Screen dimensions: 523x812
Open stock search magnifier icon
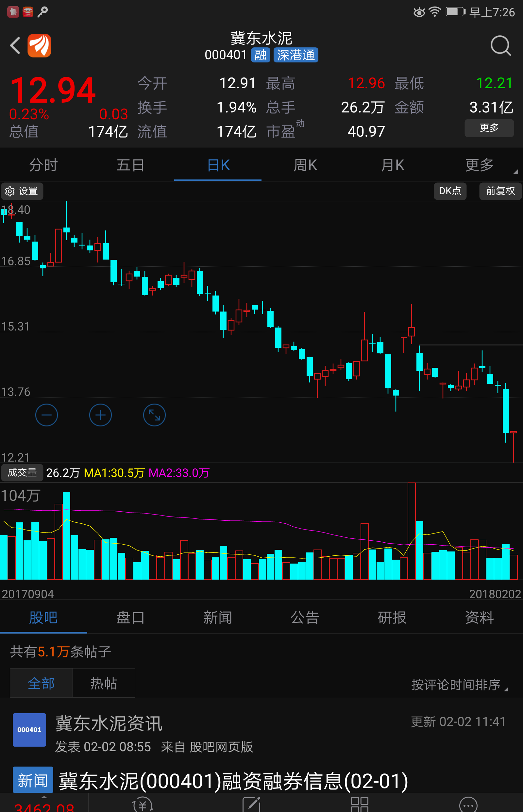[500, 45]
